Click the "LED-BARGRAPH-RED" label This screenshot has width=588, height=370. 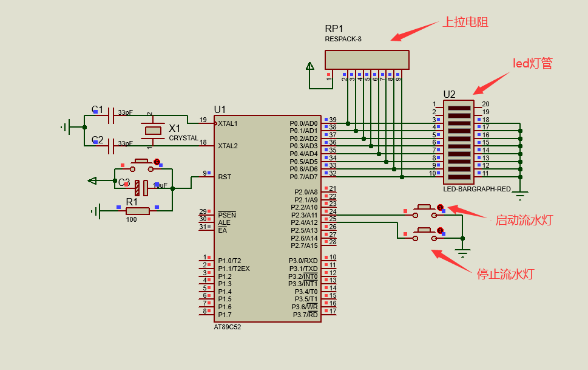(x=477, y=189)
